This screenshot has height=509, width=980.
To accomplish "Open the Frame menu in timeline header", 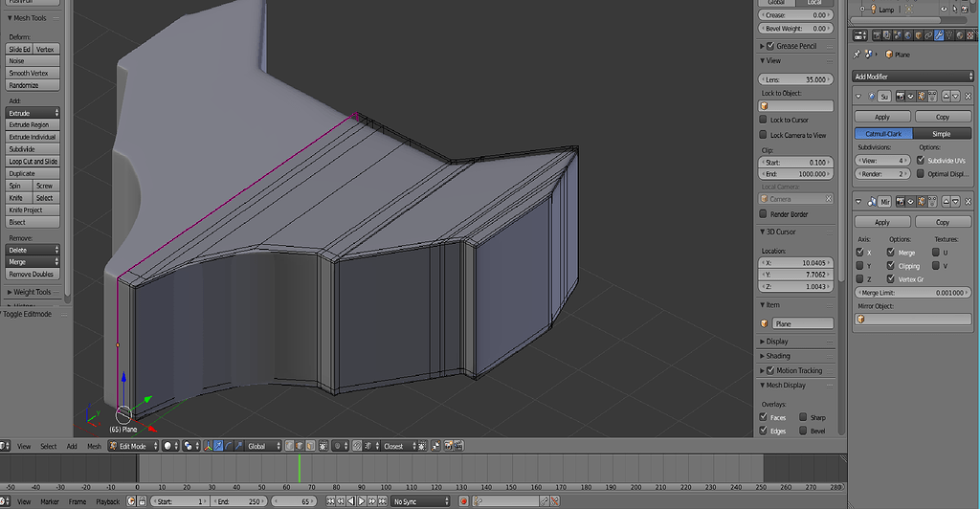I will click(x=77, y=501).
